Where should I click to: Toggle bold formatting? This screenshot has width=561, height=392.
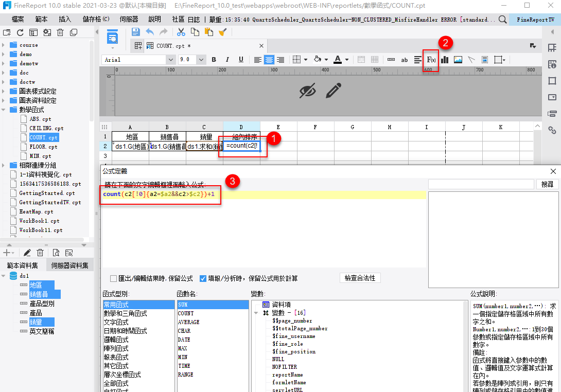click(x=214, y=60)
